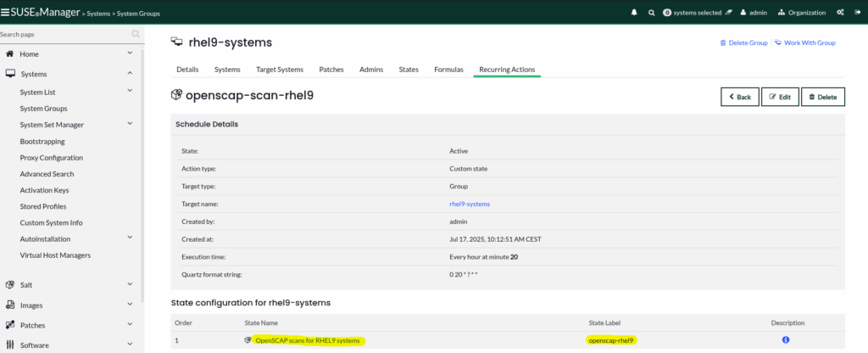Show description info icon for openscap-rhel9
Screen dimensions: 868x353
(786, 339)
